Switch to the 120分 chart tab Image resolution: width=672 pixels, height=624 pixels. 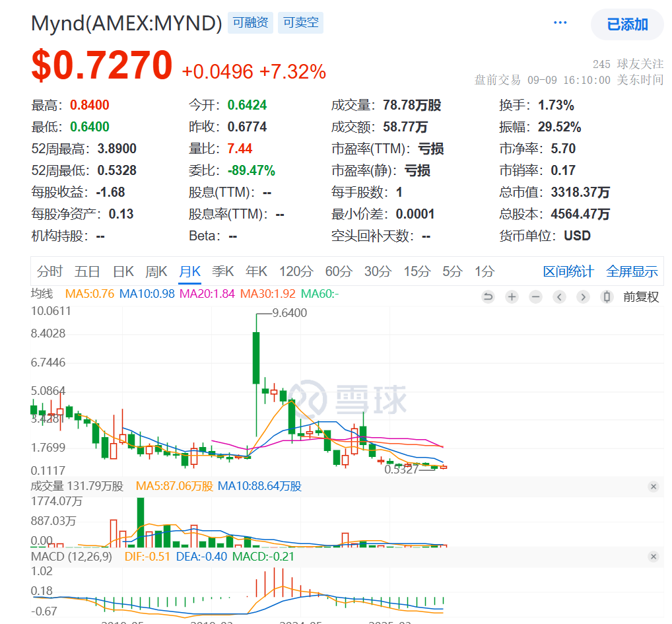pos(296,271)
